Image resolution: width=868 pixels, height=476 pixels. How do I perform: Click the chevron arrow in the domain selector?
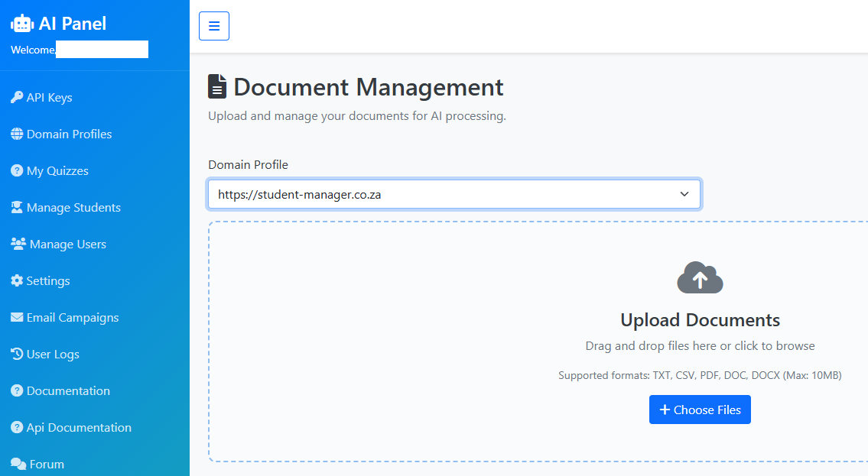click(x=684, y=195)
